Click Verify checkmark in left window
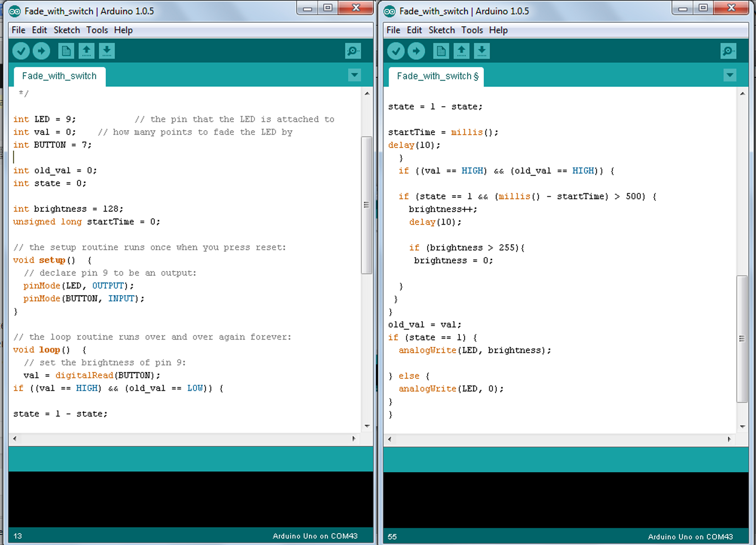 coord(21,51)
